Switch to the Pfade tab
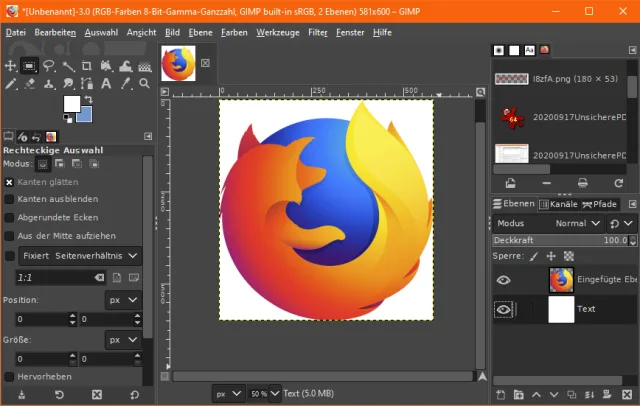The width and height of the screenshot is (640, 406). click(600, 204)
